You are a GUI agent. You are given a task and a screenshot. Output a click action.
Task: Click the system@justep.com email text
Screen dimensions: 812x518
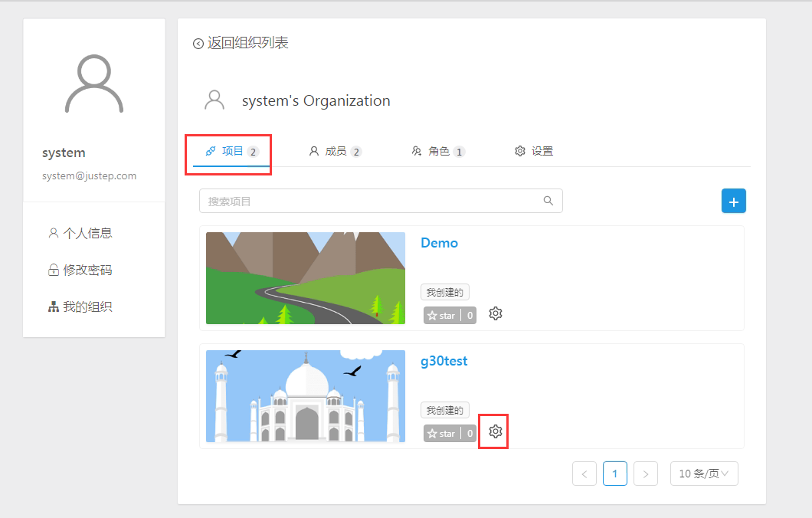pyautogui.click(x=89, y=176)
